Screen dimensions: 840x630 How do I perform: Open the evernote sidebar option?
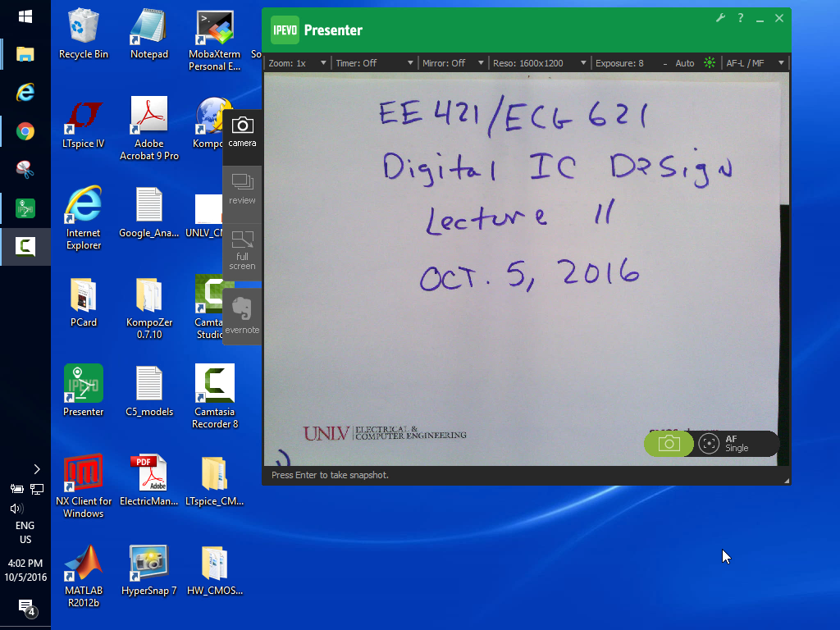tap(242, 316)
